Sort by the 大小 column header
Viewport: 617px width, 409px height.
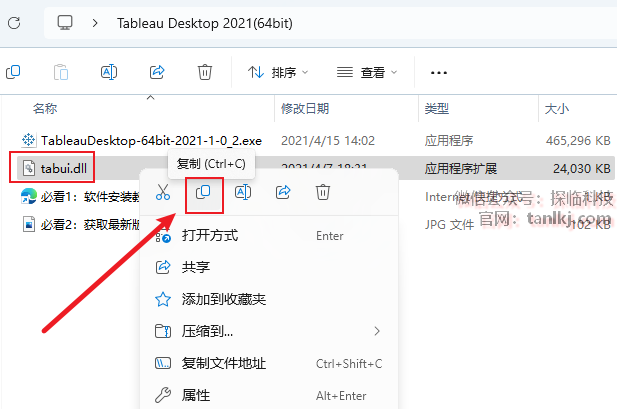(x=557, y=108)
